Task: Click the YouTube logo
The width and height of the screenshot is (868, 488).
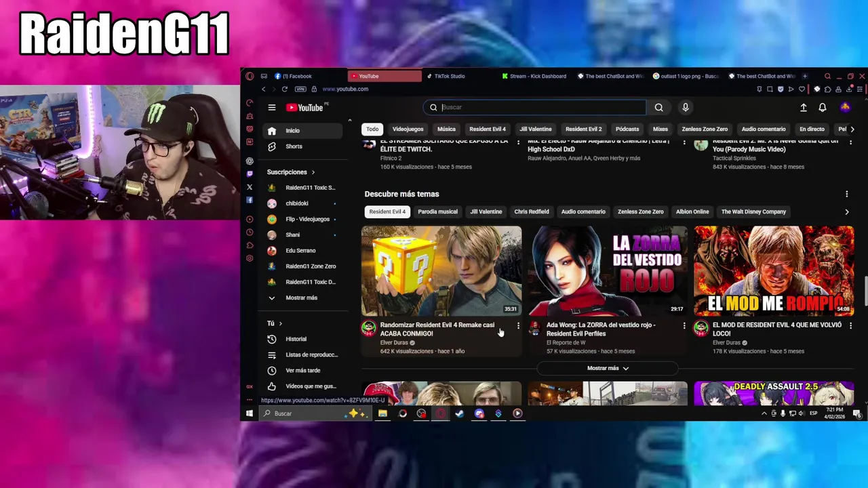Action: (x=304, y=107)
